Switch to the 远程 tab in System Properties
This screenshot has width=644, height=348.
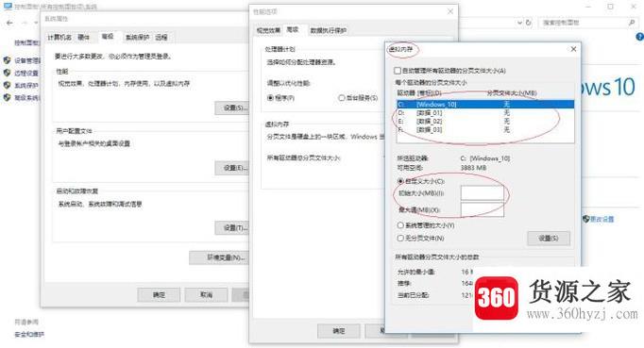click(x=161, y=38)
